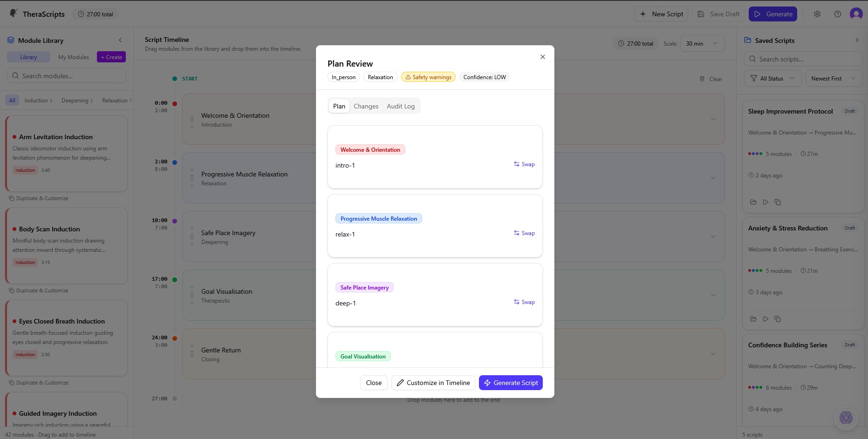Viewport: 868px width, 439px height.
Task: Open the All Status filter dropdown
Action: pyautogui.click(x=772, y=78)
